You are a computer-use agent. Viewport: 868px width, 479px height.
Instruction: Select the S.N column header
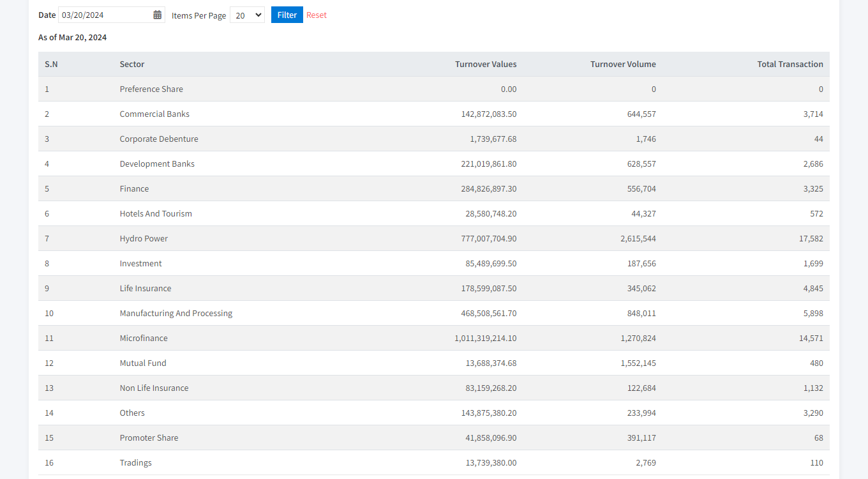51,65
